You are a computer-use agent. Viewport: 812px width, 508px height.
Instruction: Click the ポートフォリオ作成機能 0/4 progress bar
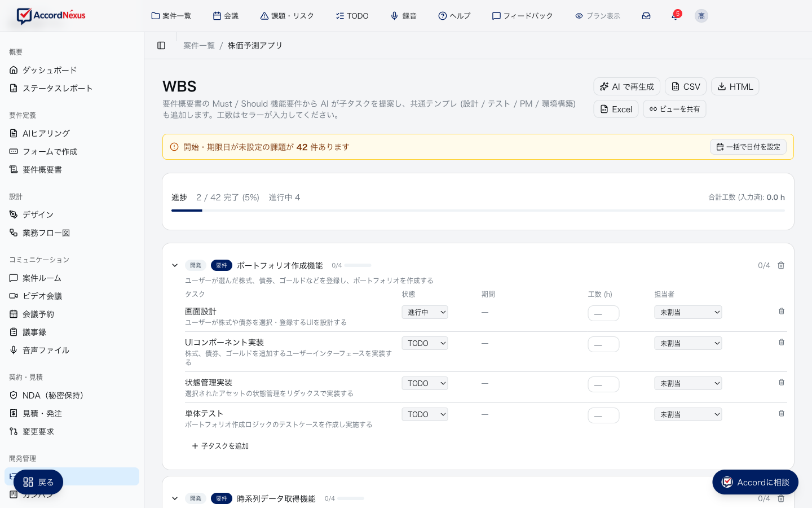click(x=358, y=265)
